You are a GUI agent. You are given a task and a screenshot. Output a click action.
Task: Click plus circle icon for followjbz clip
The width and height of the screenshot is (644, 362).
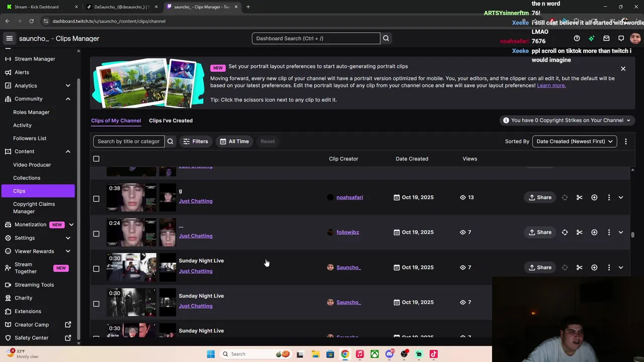pos(594,232)
